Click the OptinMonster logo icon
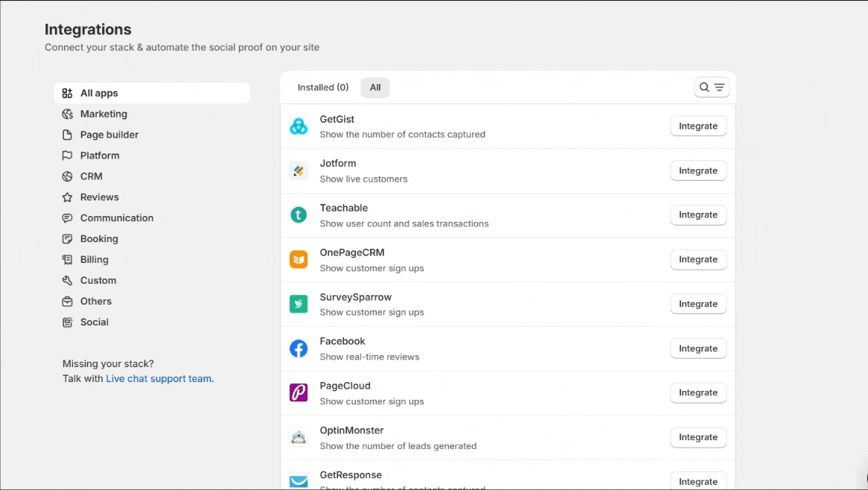Image resolution: width=868 pixels, height=490 pixels. pyautogui.click(x=299, y=437)
